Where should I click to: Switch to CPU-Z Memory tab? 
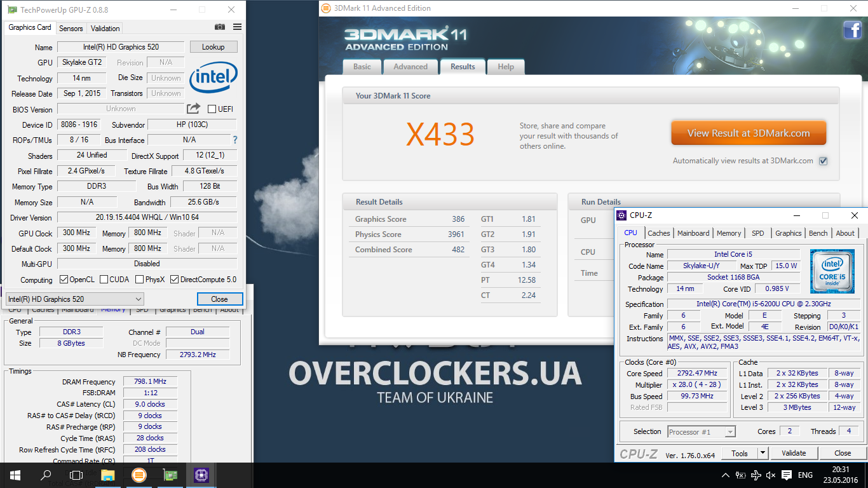729,233
